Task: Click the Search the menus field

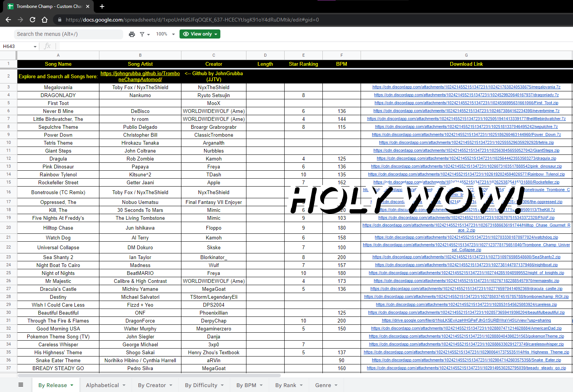Action: point(68,34)
